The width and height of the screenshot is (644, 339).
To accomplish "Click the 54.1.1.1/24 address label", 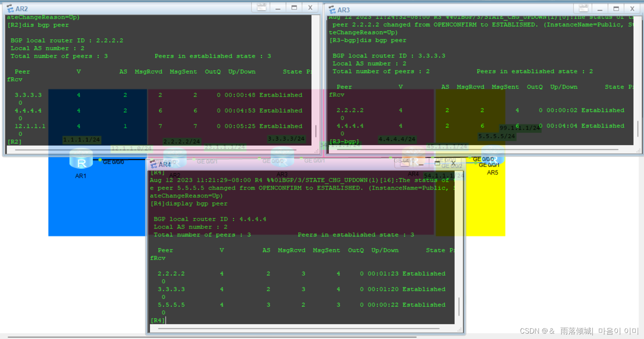I will point(444,176).
